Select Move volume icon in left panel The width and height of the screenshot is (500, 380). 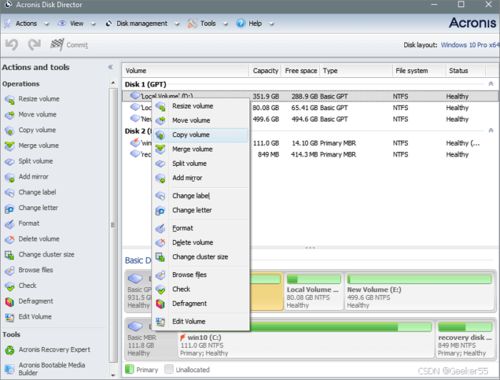pyautogui.click(x=10, y=115)
